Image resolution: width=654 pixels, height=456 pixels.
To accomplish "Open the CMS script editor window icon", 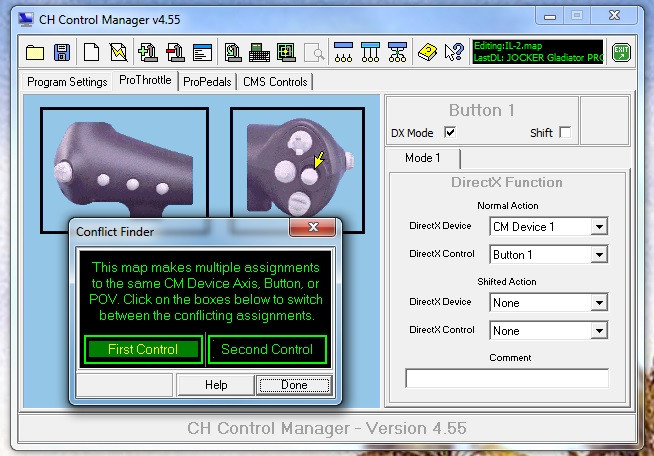I will click(202, 53).
